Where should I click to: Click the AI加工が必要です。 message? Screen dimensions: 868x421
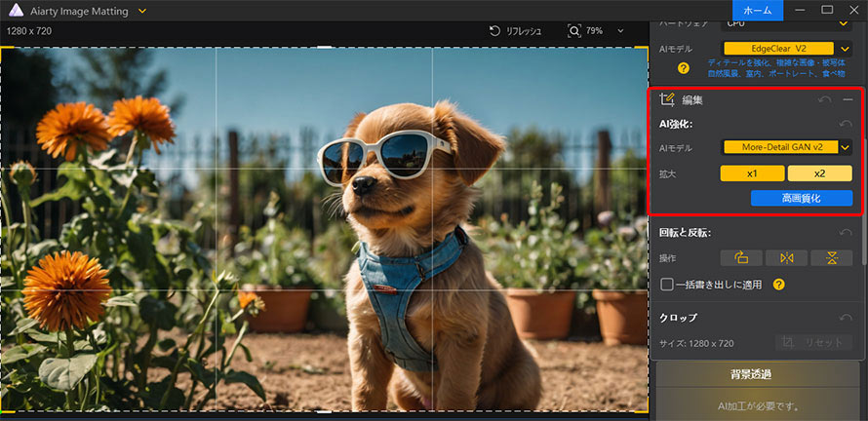[x=759, y=406]
